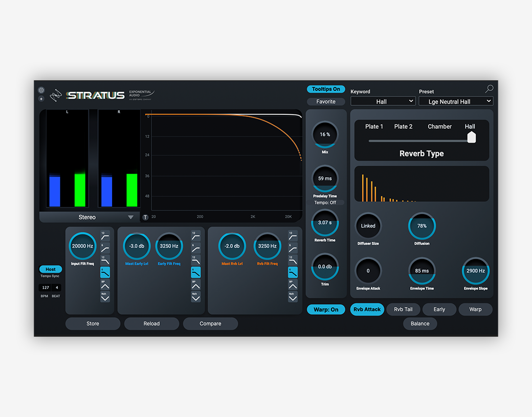This screenshot has width=532, height=417.
Task: Select 12 dB low-pass for Rvb filter
Action: tap(293, 260)
